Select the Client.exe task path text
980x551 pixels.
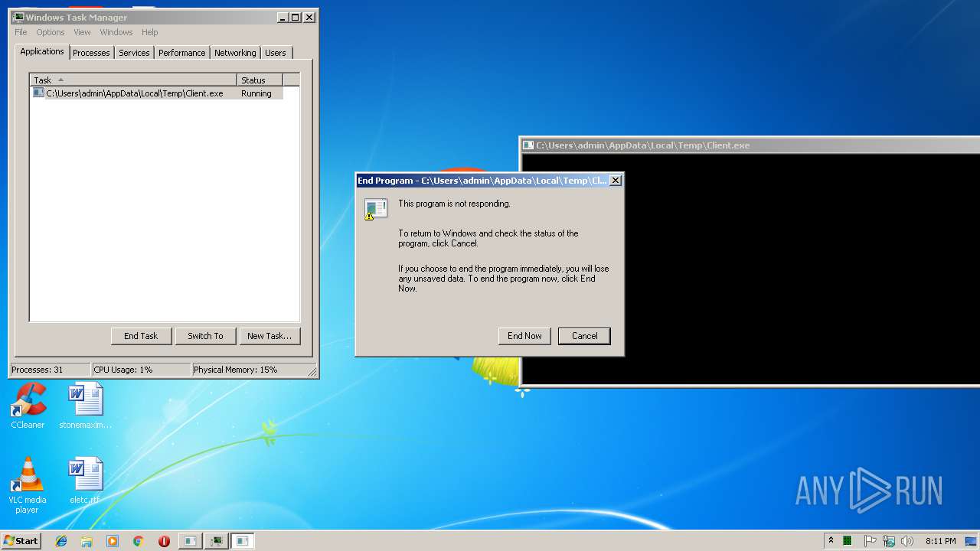pyautogui.click(x=135, y=93)
